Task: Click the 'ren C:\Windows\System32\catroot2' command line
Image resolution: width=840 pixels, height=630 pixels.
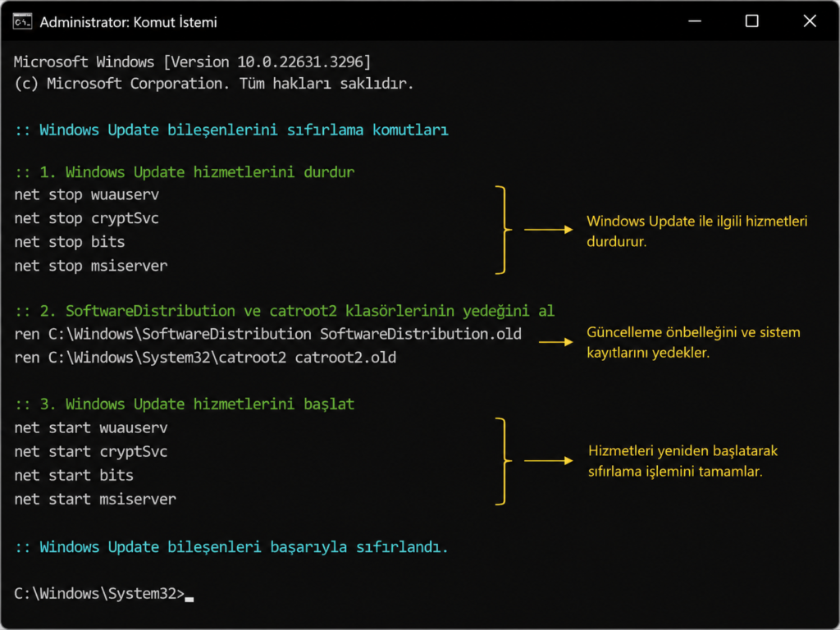Action: [205, 358]
